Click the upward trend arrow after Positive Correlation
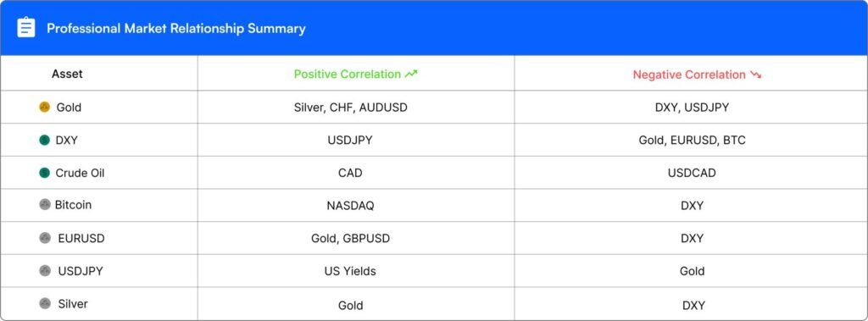This screenshot has height=321, width=868. coord(411,75)
